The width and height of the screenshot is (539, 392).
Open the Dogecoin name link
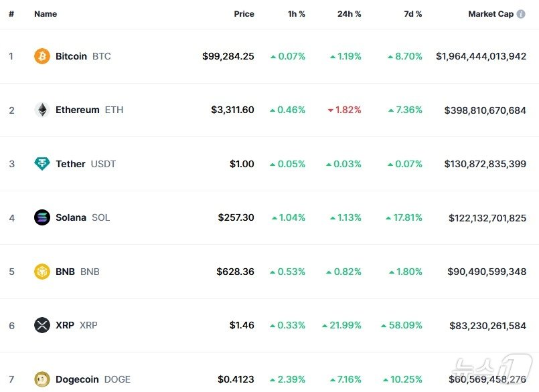coord(77,379)
